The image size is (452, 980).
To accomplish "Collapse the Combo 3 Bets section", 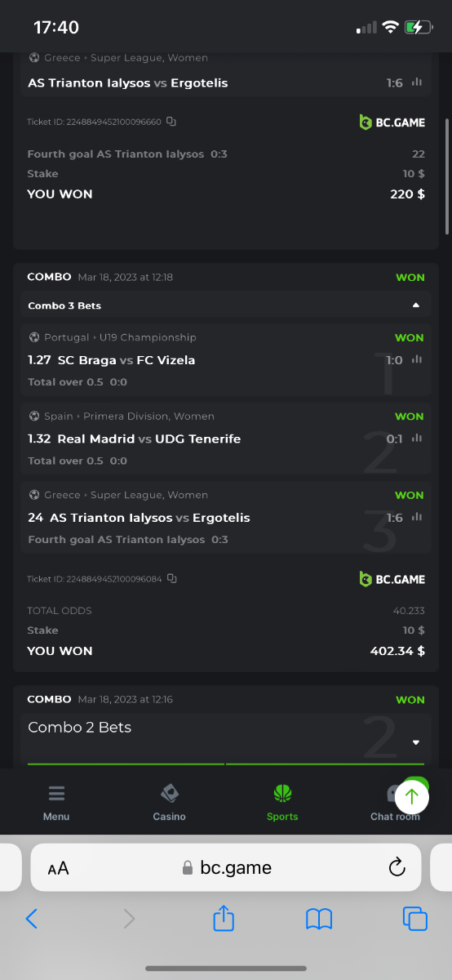I will 416,305.
